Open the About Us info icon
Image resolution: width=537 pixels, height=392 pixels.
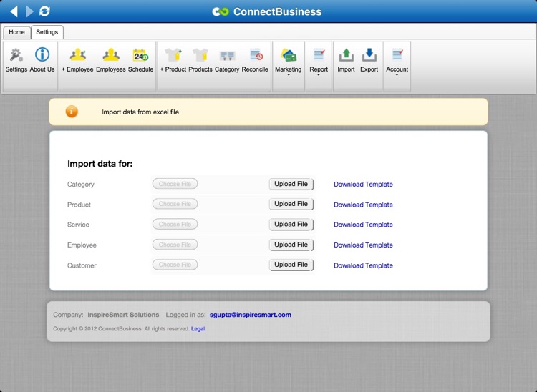(x=42, y=55)
